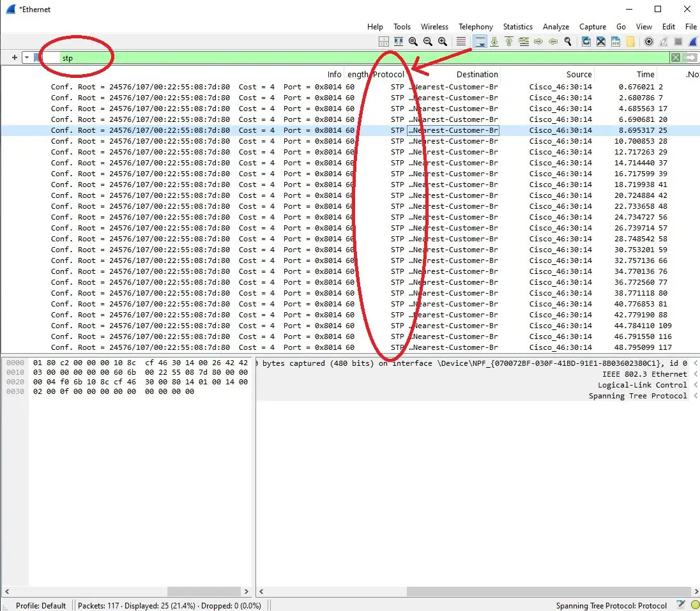Open a capture file via folder icon
Image resolution: width=700 pixels, height=611 pixels.
click(630, 41)
